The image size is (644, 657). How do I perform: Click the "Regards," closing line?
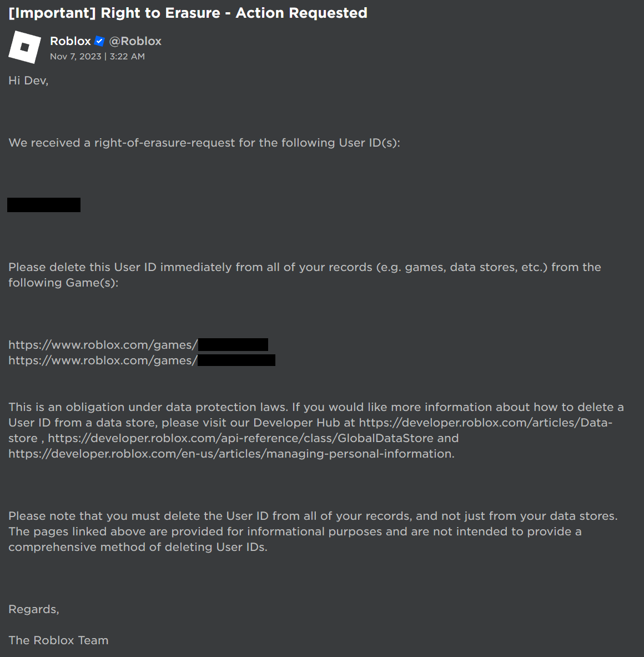tap(33, 609)
